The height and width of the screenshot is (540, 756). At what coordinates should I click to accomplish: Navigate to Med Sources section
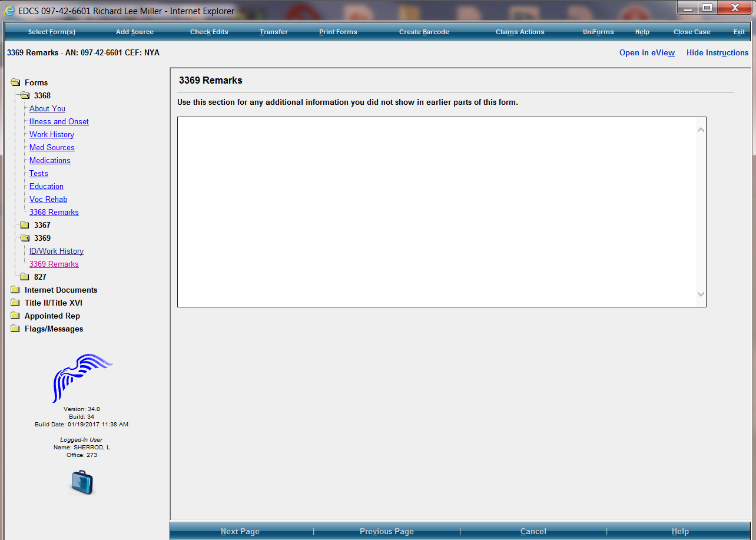52,147
